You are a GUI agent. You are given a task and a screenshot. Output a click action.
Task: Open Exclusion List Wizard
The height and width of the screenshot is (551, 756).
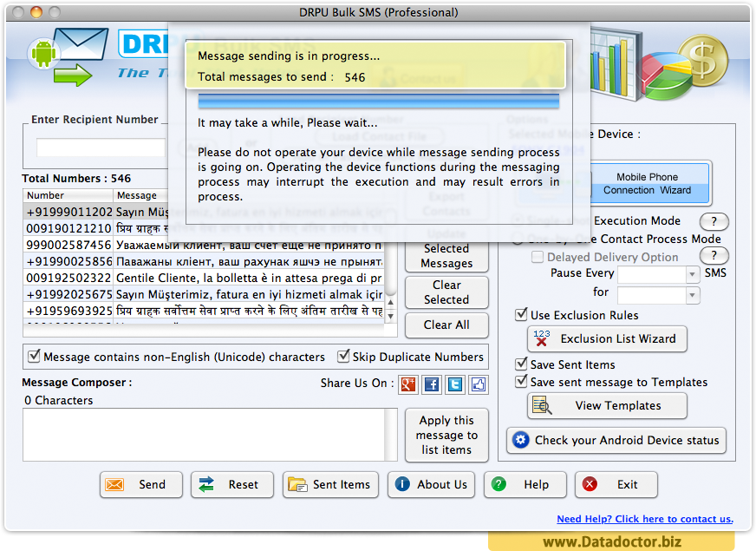pos(607,338)
